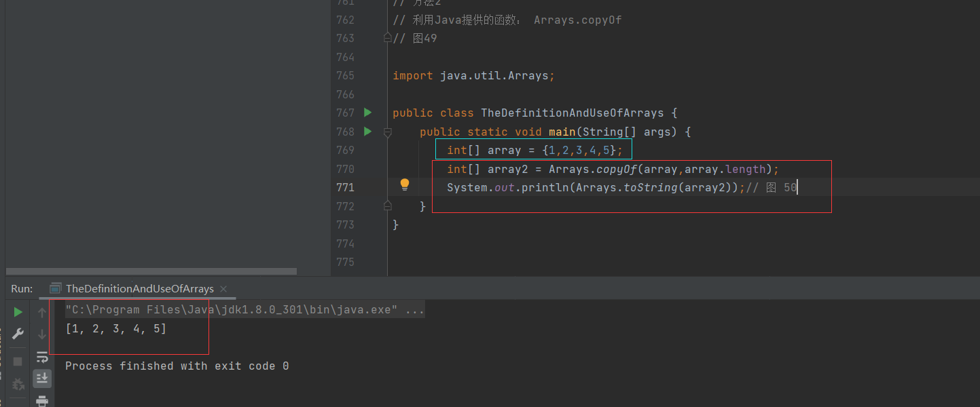Click 'Process finished with exit code 0' text

pos(177,366)
